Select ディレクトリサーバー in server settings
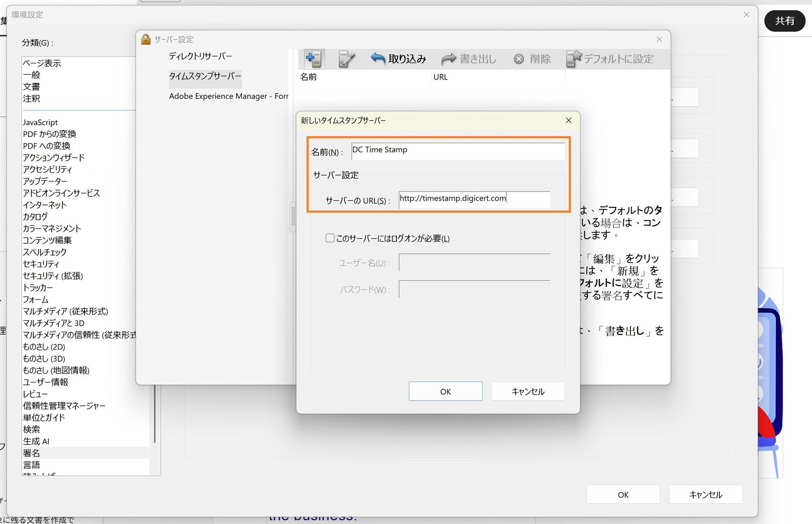This screenshot has height=524, width=812. (x=200, y=56)
